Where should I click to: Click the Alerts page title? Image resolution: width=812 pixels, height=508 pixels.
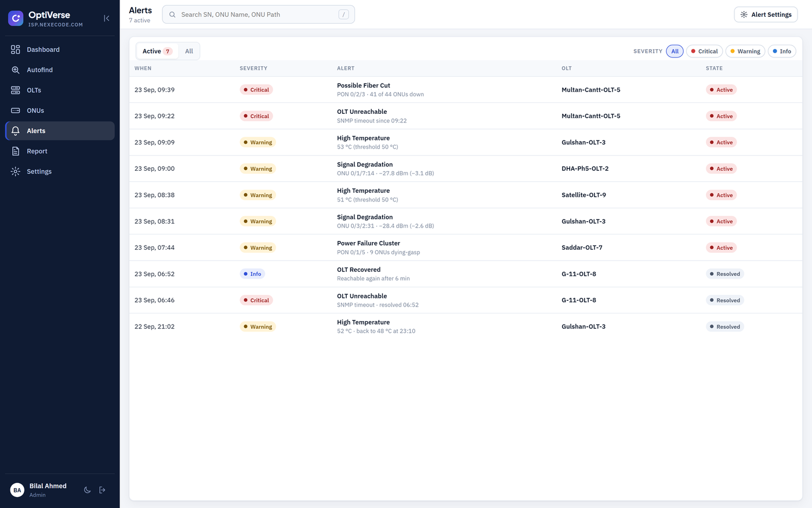pyautogui.click(x=140, y=10)
